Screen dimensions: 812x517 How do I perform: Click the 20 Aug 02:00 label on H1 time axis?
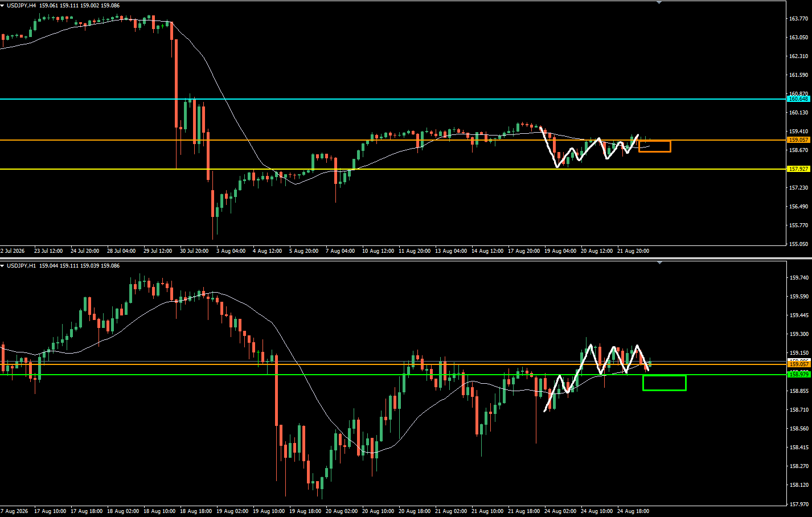342,511
